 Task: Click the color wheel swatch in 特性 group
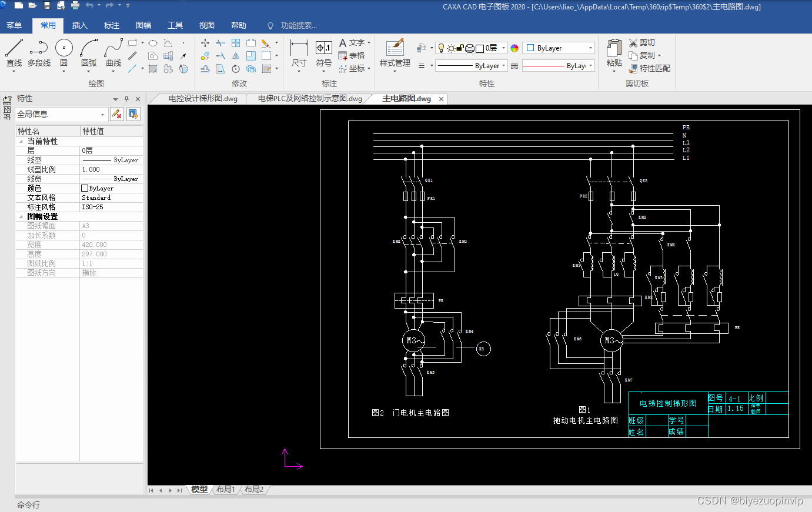click(514, 48)
